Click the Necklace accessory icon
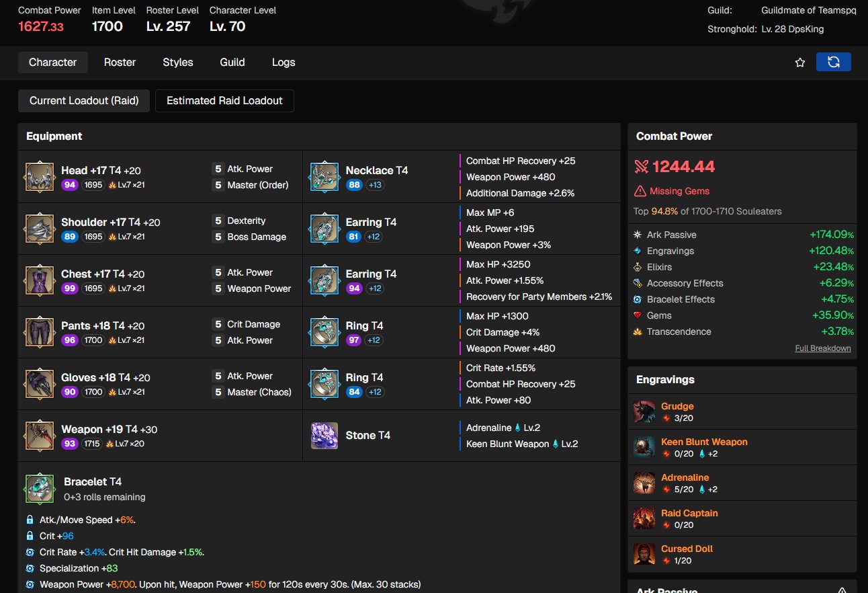This screenshot has height=593, width=868. click(x=324, y=177)
